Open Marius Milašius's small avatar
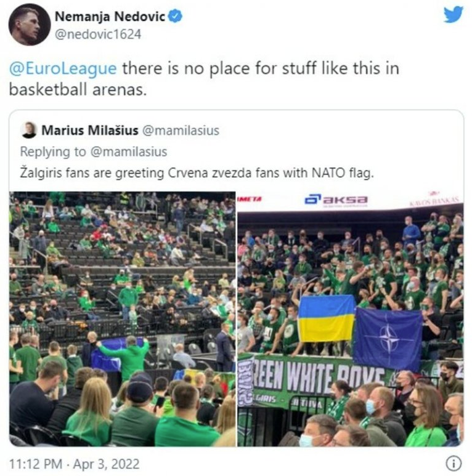Image resolution: width=472 pixels, height=476 pixels. pyautogui.click(x=28, y=130)
